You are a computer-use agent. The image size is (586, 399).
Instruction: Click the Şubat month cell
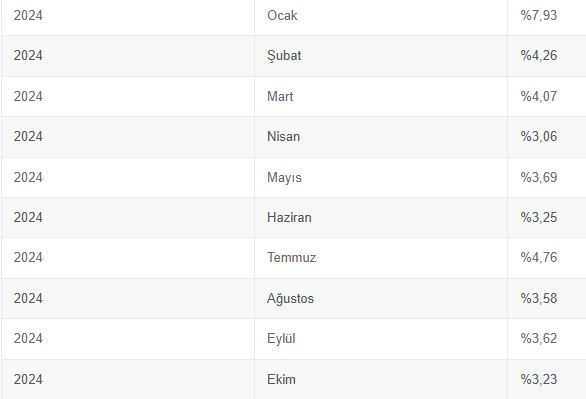[x=381, y=56]
